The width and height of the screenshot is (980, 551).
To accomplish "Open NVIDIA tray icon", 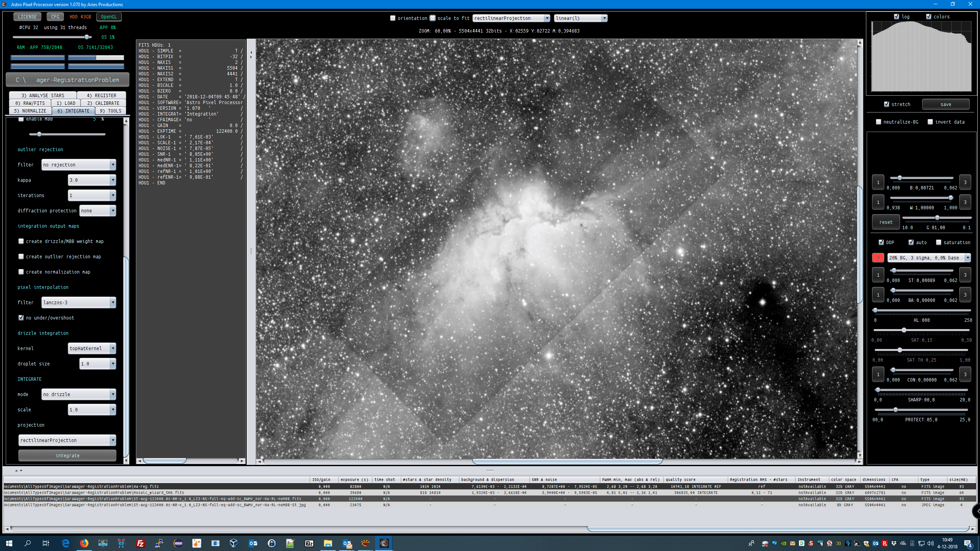I will tap(783, 543).
